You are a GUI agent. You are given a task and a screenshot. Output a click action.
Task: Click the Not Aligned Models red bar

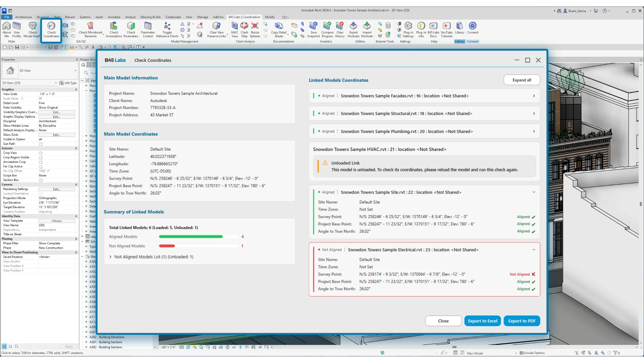point(167,246)
